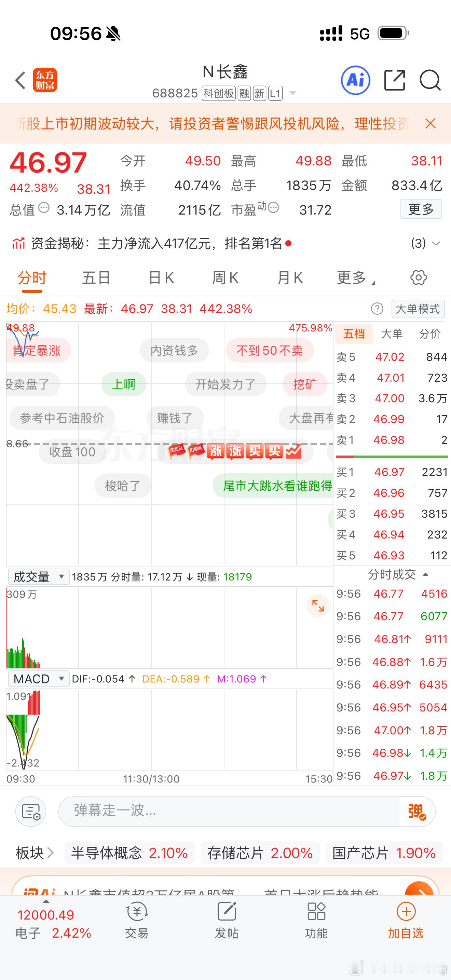Toggle the 弹 danmaku switch
Screen dimensions: 451x980
pos(417,811)
